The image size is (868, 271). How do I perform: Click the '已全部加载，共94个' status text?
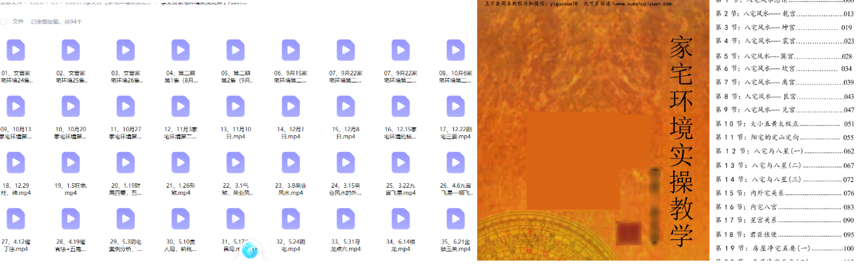56,21
